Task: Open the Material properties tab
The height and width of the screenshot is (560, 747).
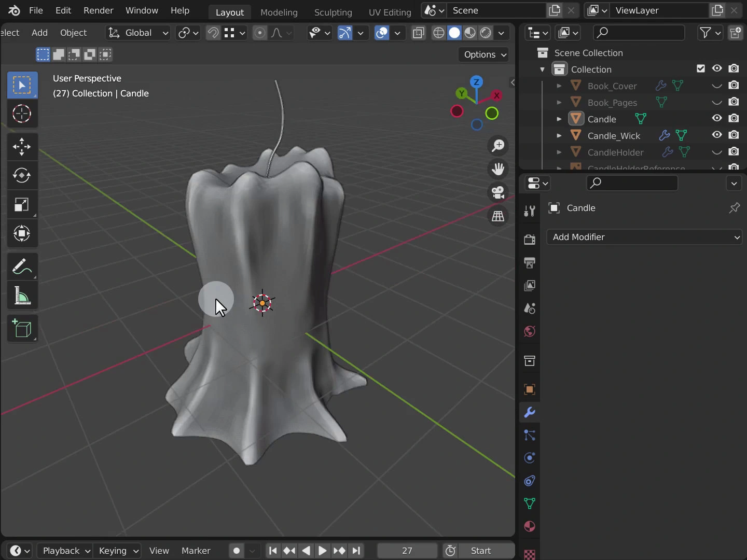Action: click(529, 526)
